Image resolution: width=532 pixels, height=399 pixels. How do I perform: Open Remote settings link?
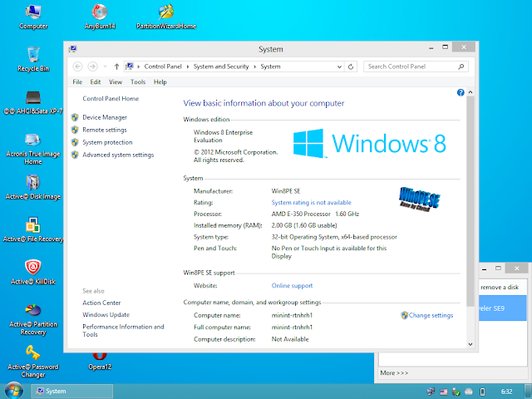click(x=105, y=130)
